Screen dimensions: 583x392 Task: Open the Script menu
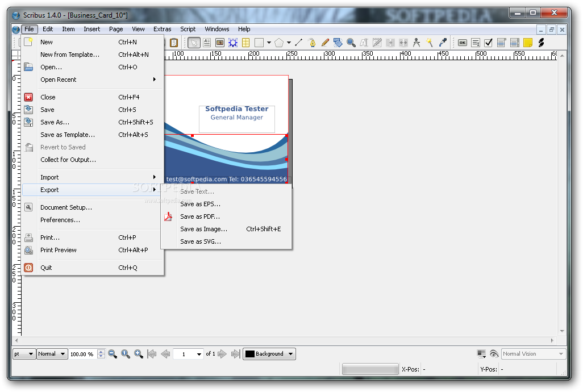click(188, 29)
